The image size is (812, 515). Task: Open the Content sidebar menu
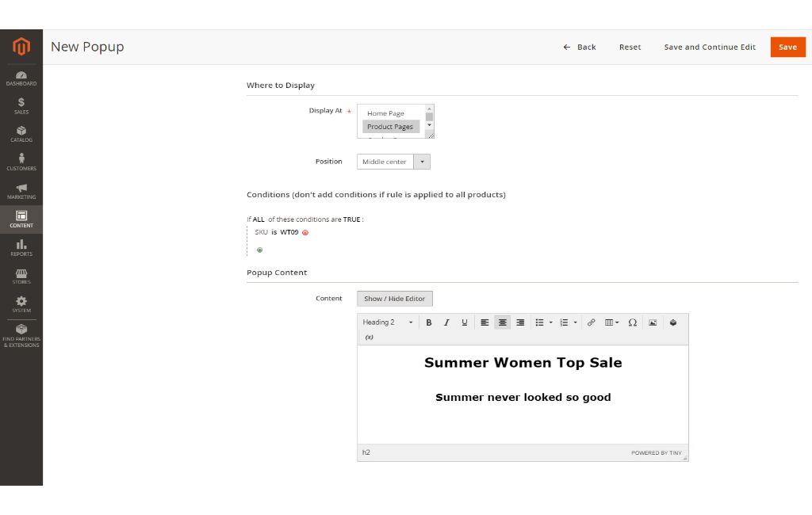[21, 219]
